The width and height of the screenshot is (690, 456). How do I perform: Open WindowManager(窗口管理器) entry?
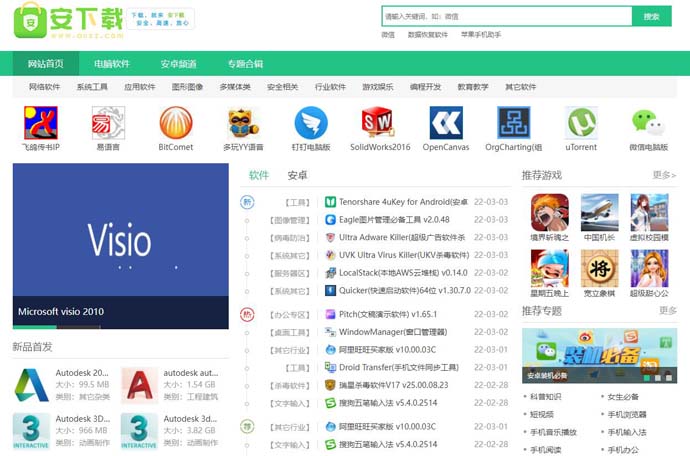pos(393,332)
